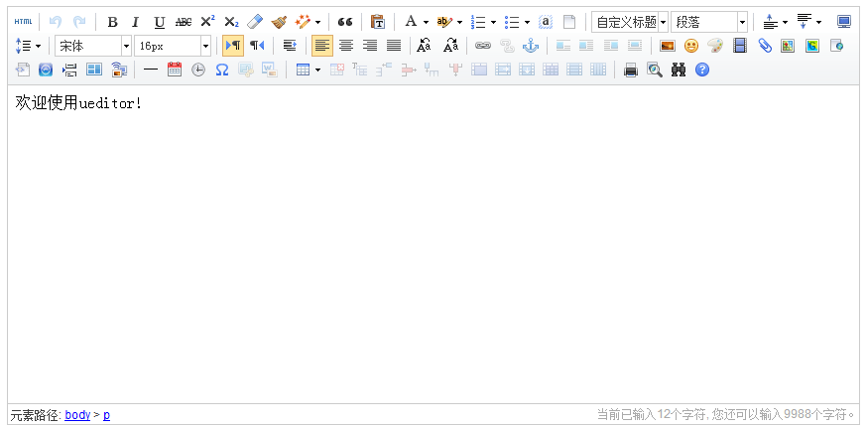
Task: Open search and replace binoculars
Action: tap(679, 70)
